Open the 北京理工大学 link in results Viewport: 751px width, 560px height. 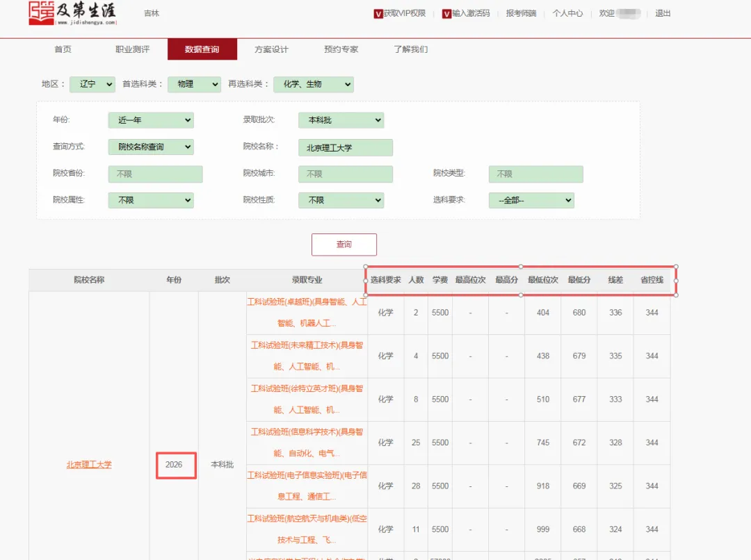tap(89, 465)
